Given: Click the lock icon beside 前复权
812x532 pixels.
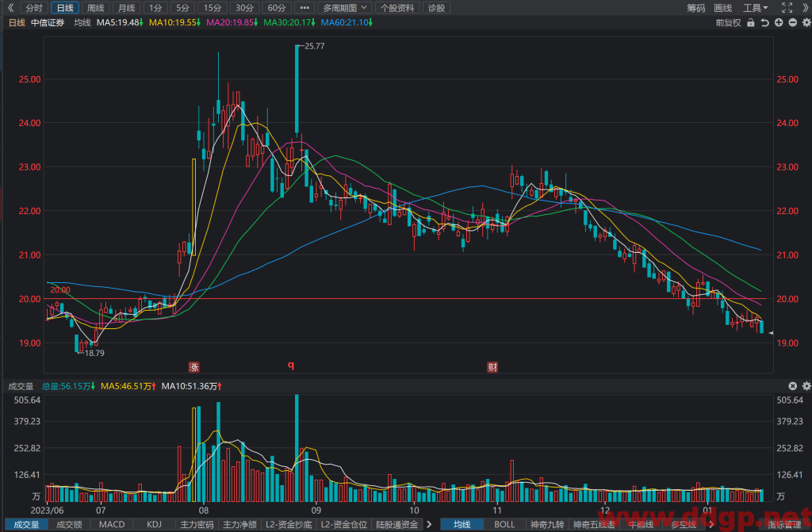Looking at the screenshot, I should (750, 23).
